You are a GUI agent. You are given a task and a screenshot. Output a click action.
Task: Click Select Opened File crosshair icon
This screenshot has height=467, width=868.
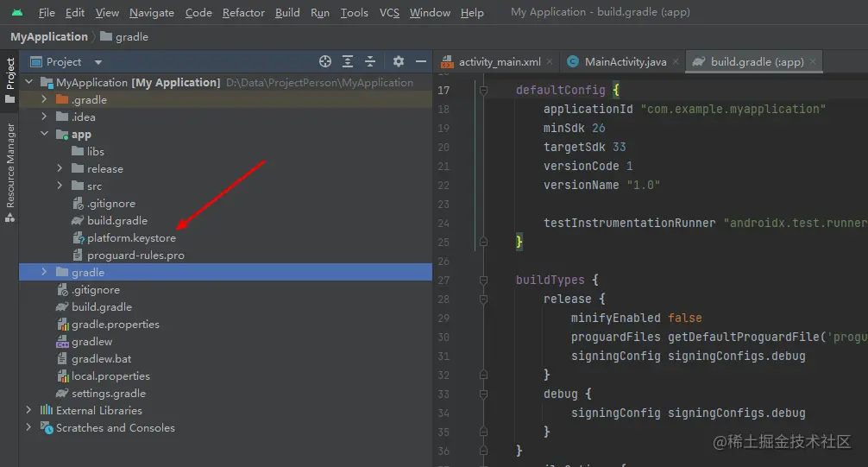tap(325, 61)
